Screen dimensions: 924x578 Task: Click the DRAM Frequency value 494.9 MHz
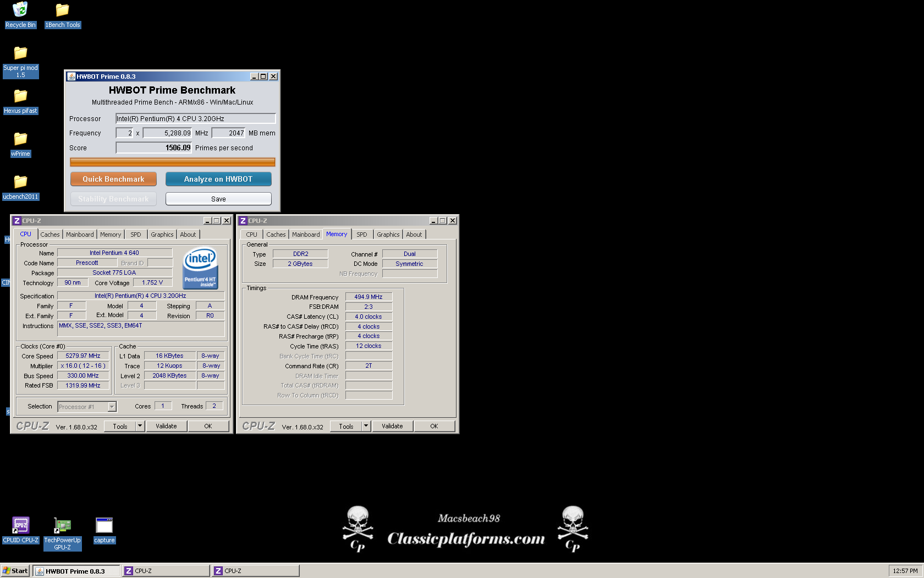pyautogui.click(x=369, y=297)
